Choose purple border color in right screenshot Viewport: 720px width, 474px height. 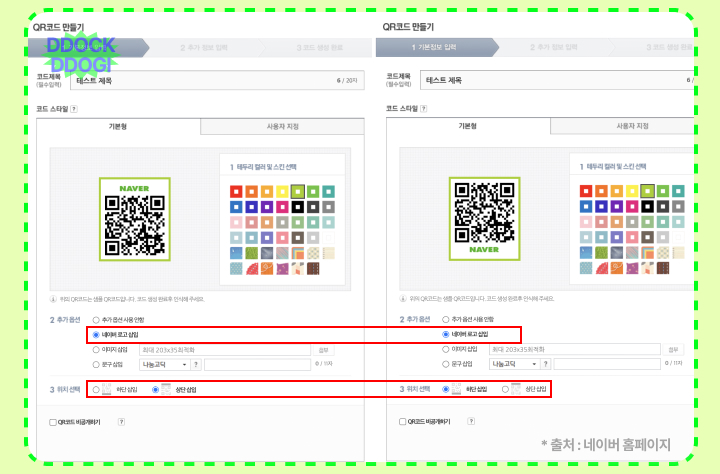(x=617, y=207)
